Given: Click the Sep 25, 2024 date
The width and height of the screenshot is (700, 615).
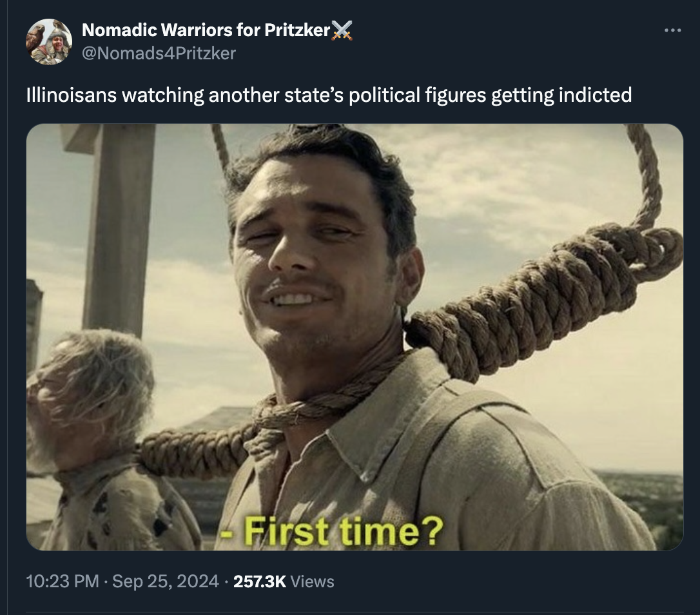Looking at the screenshot, I should tap(166, 581).
